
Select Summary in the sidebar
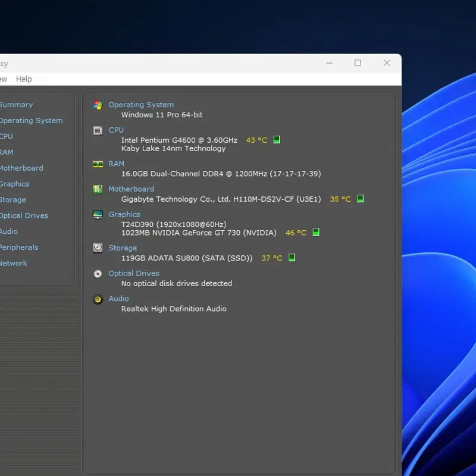[x=16, y=105]
